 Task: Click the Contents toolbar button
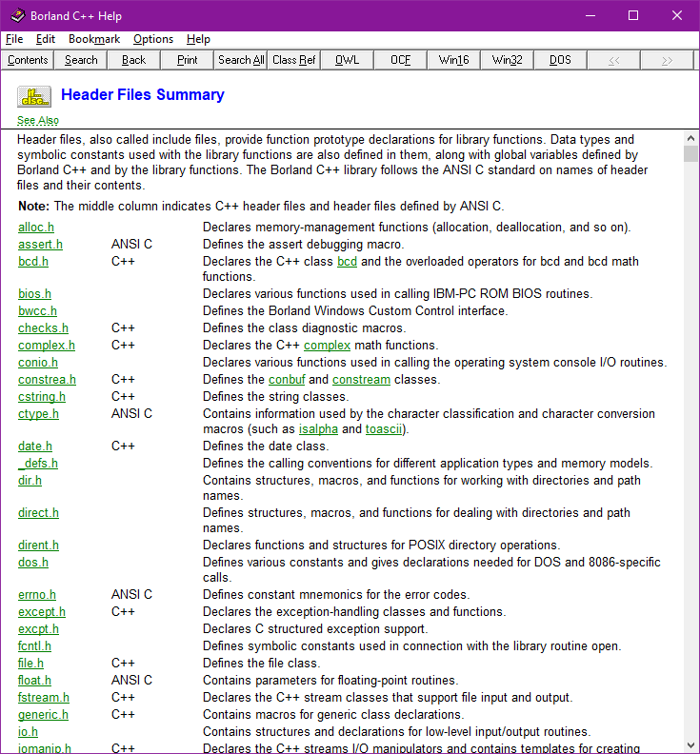tap(28, 60)
